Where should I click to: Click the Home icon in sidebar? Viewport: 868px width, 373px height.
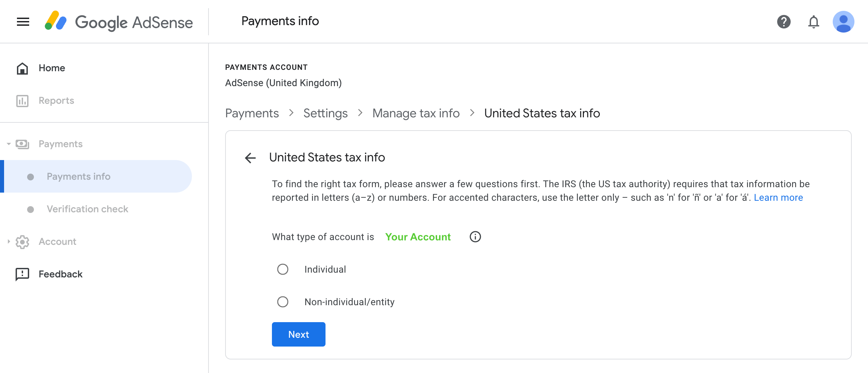coord(22,68)
